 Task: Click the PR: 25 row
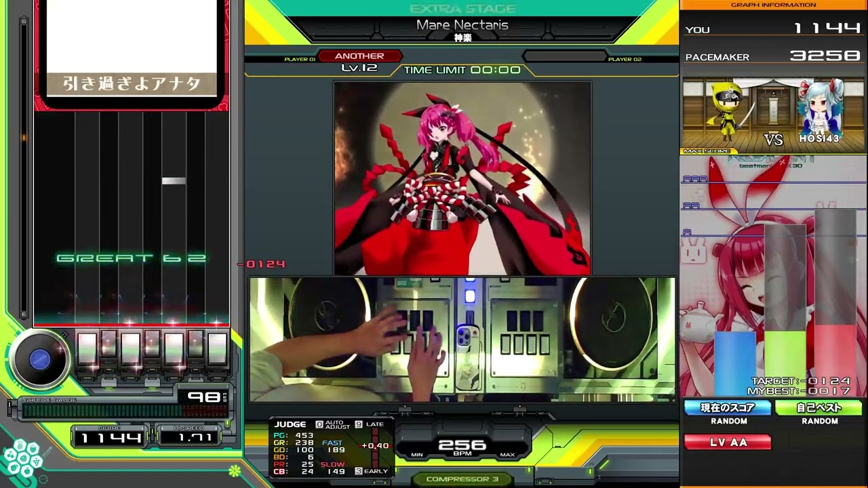click(x=294, y=464)
